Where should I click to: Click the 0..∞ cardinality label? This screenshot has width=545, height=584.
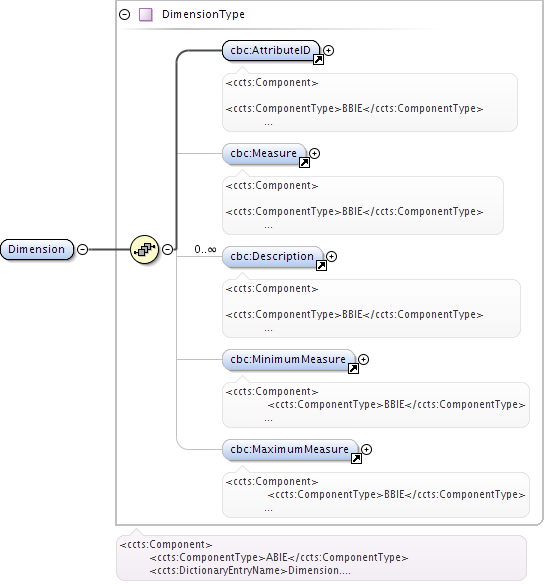pos(205,249)
